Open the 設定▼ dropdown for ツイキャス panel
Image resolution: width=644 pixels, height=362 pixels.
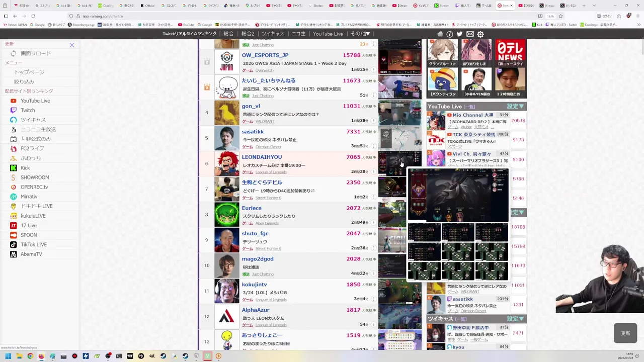point(516,319)
